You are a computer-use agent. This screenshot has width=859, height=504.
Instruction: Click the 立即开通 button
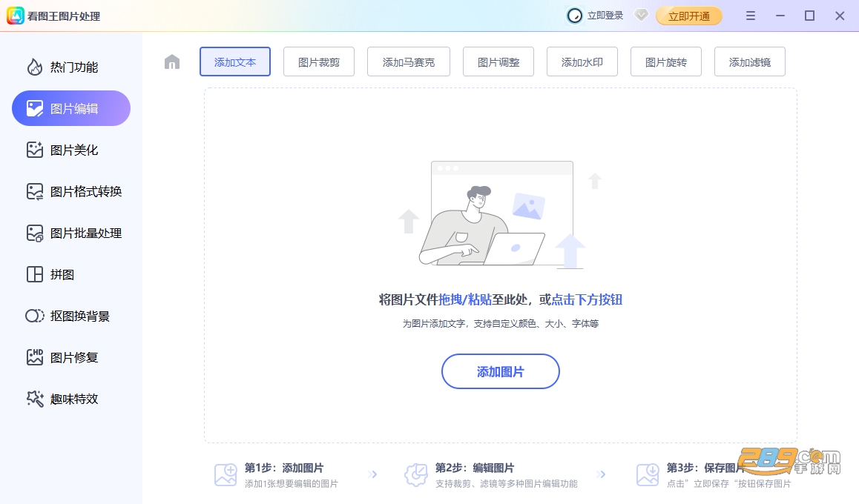coord(689,16)
